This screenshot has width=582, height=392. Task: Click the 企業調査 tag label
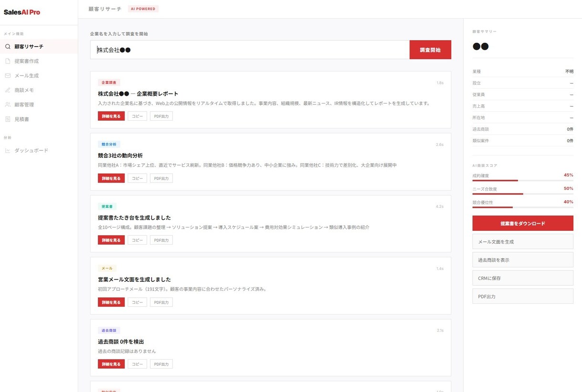click(109, 83)
